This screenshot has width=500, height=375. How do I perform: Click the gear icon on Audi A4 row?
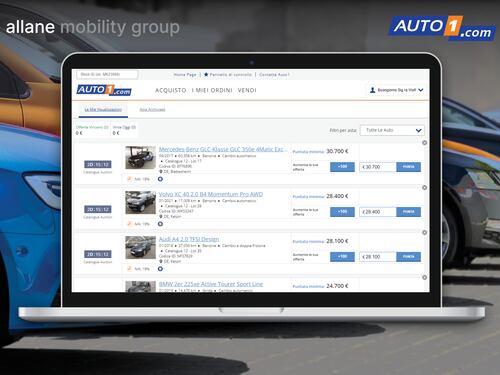pos(424,232)
